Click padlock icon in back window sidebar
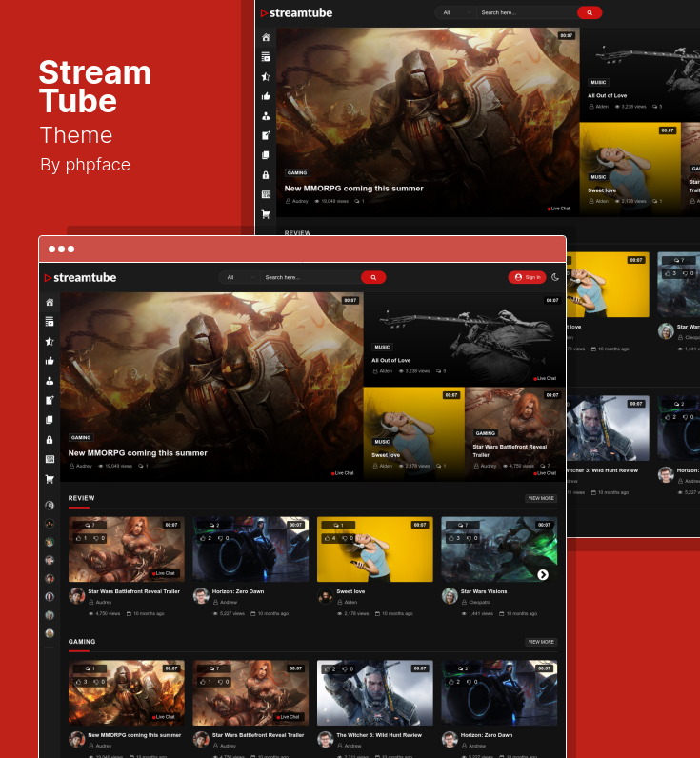700x758 pixels. point(266,175)
